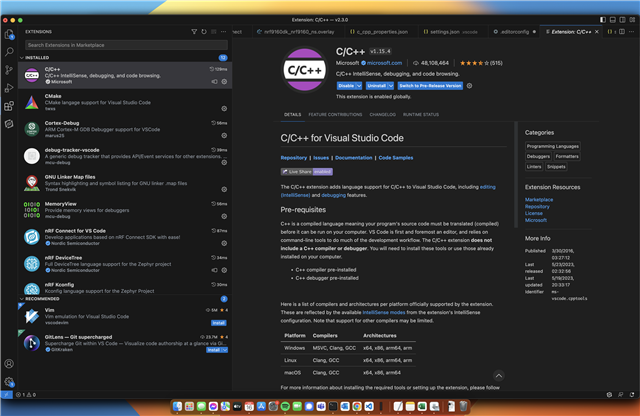640x416 pixels.
Task: Open the Explorer view in activity bar
Action: [x=9, y=34]
